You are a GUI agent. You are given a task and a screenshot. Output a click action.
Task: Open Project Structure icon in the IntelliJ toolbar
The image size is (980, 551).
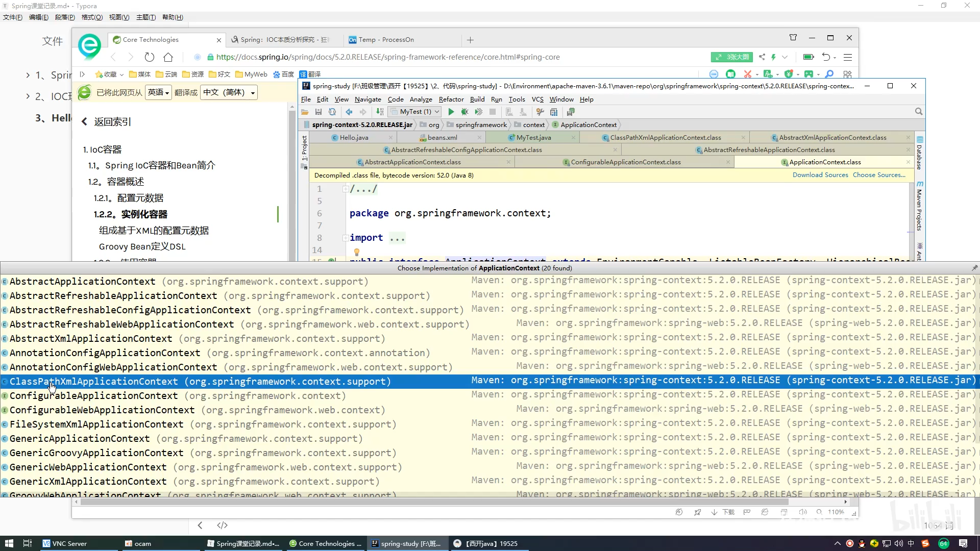coord(554,112)
